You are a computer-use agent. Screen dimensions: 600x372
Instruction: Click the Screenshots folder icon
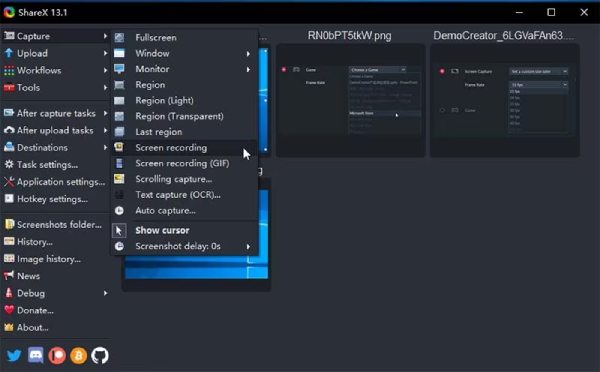pos(9,224)
